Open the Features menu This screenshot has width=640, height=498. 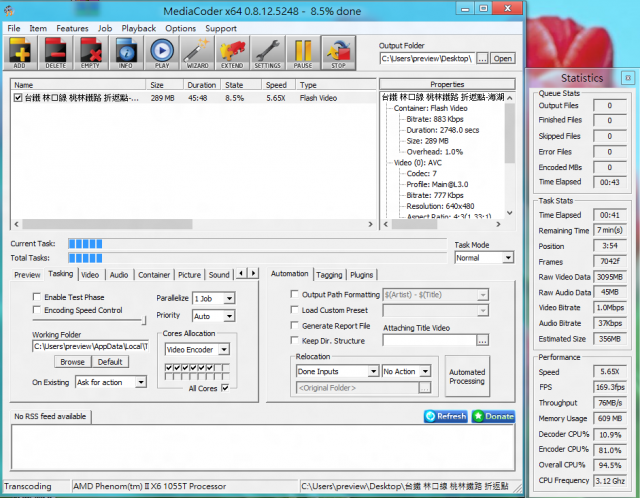72,28
